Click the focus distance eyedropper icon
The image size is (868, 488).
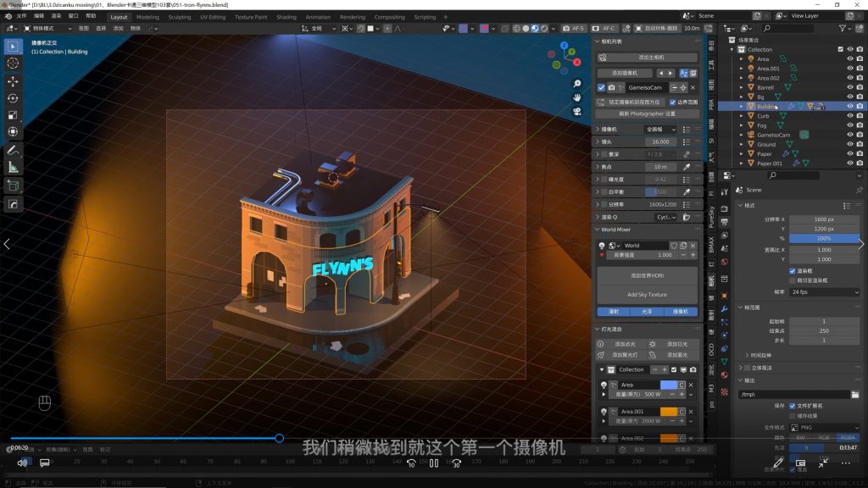[687, 167]
